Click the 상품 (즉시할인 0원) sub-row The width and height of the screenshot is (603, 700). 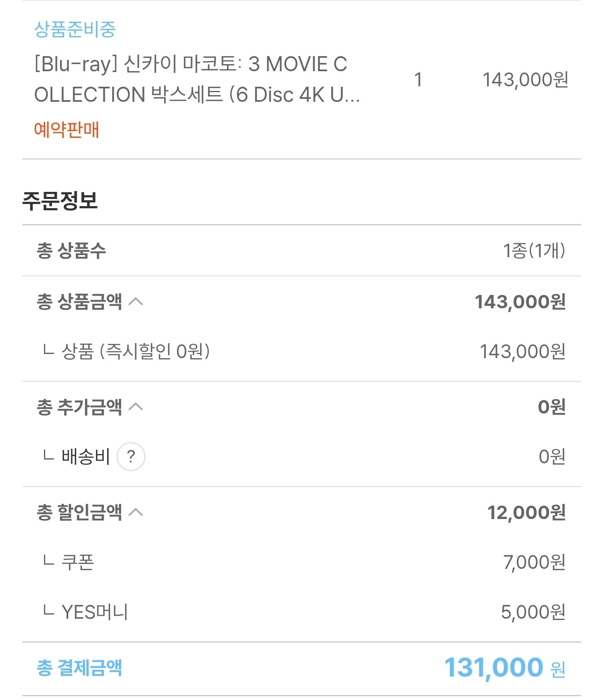[x=135, y=351]
